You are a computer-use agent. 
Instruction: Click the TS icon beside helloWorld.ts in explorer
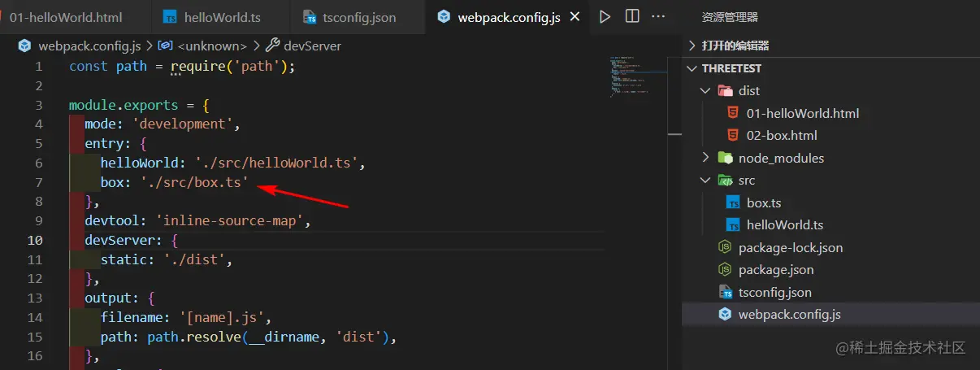[732, 225]
